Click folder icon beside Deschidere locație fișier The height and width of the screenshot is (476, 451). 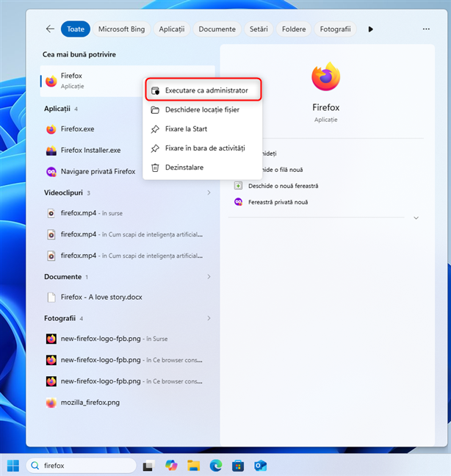point(155,110)
